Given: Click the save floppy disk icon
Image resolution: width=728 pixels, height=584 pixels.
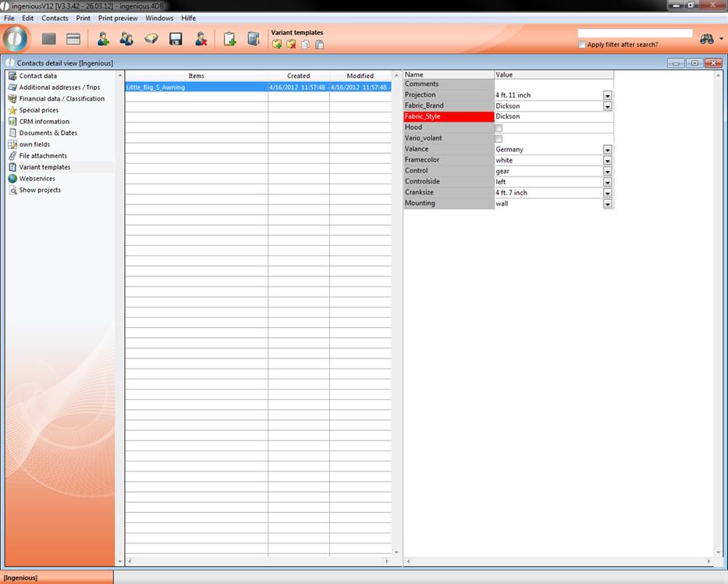Looking at the screenshot, I should (176, 39).
